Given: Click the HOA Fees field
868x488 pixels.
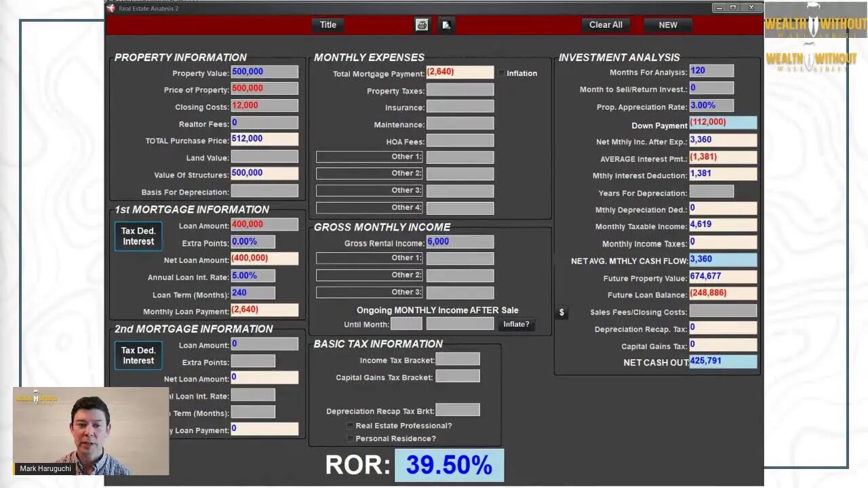Looking at the screenshot, I should pos(460,141).
